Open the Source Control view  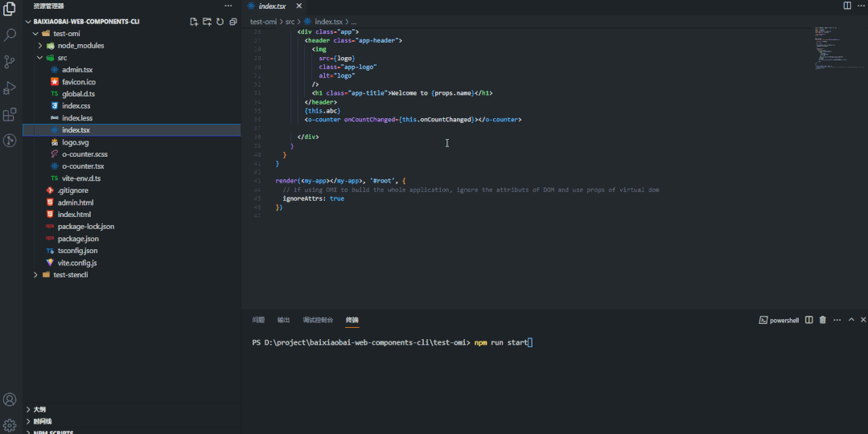pos(10,62)
